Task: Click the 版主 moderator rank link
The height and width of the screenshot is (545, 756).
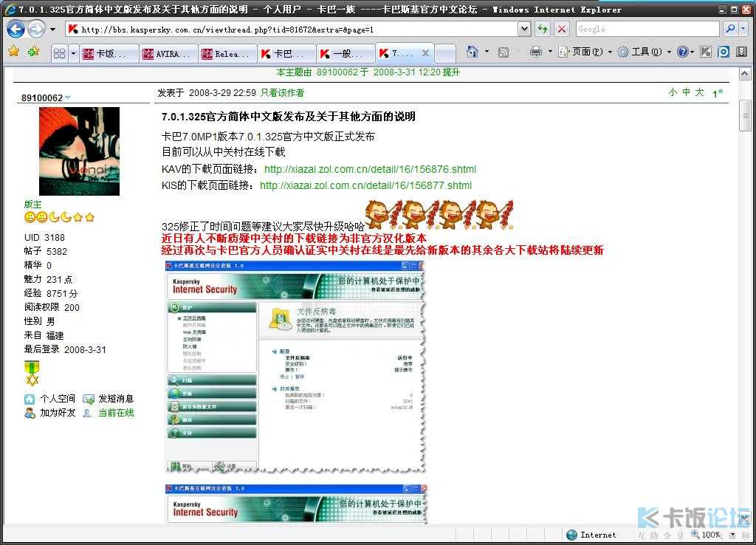Action: click(x=32, y=204)
